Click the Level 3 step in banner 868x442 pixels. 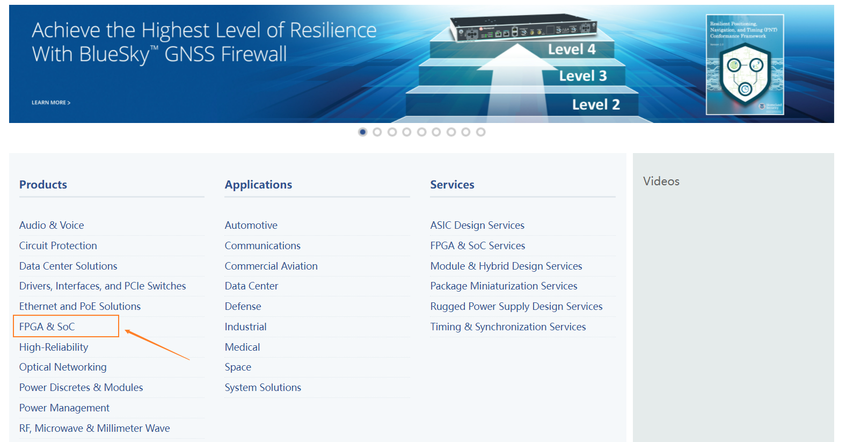click(583, 76)
